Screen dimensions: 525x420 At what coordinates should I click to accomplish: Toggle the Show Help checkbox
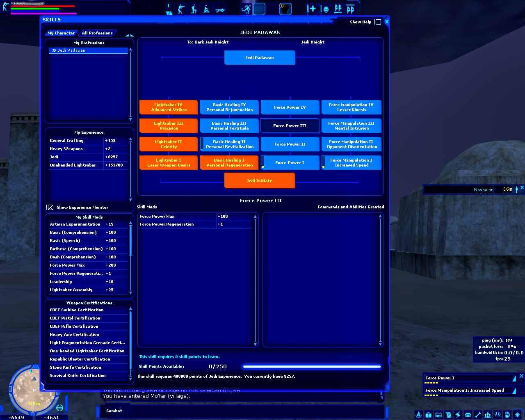click(378, 22)
